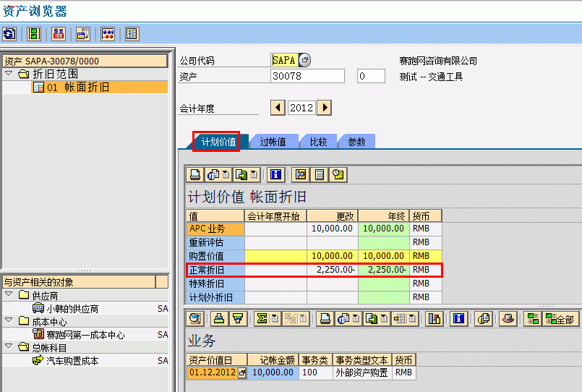Screen dimensions: 582x392
Task: Click the 全部 button
Action: pos(561,318)
